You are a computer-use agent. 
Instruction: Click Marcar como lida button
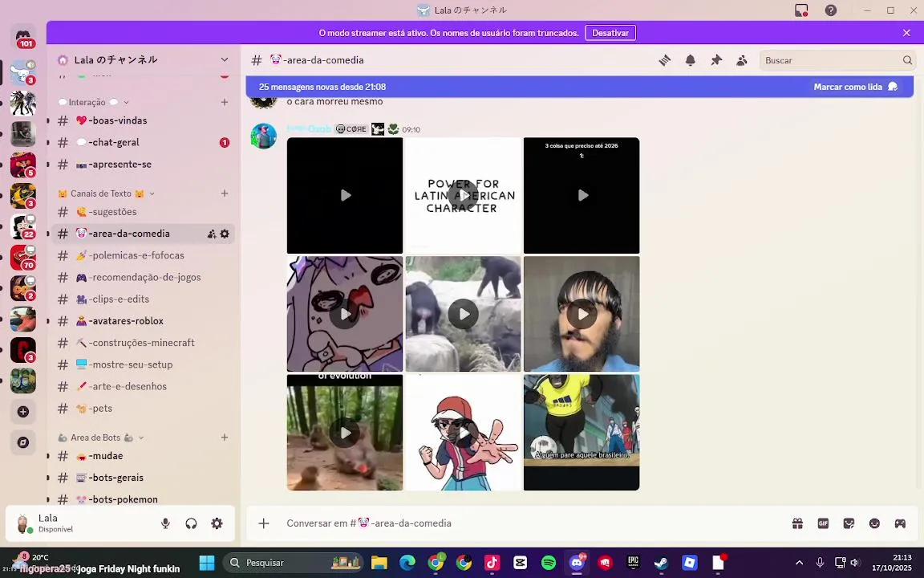tap(856, 87)
